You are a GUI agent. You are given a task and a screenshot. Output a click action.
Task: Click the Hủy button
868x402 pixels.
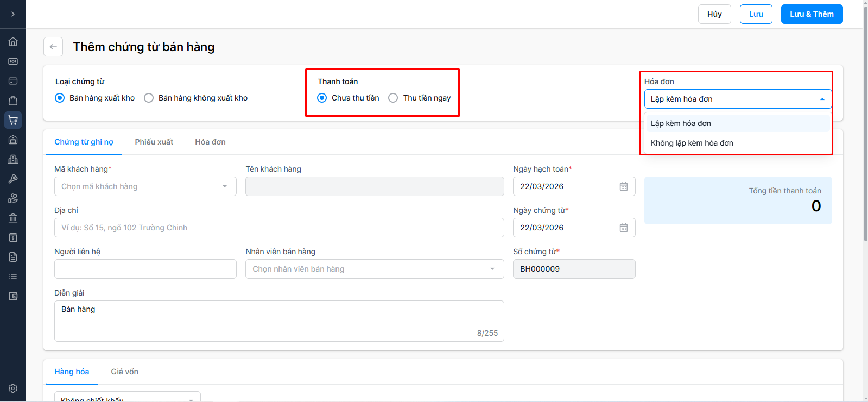coord(714,14)
